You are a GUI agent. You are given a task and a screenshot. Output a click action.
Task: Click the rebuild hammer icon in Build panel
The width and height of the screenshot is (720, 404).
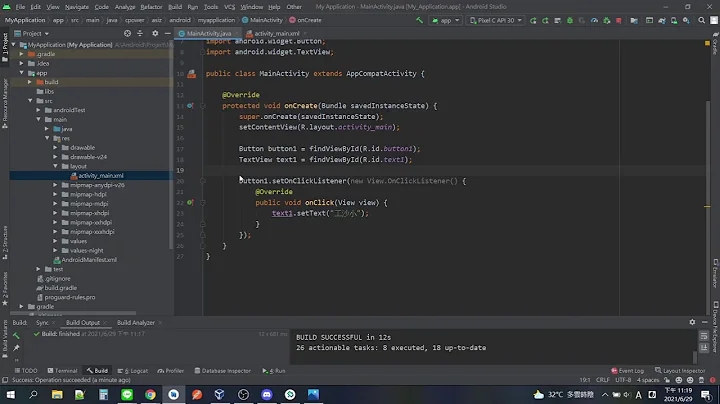coord(16,336)
